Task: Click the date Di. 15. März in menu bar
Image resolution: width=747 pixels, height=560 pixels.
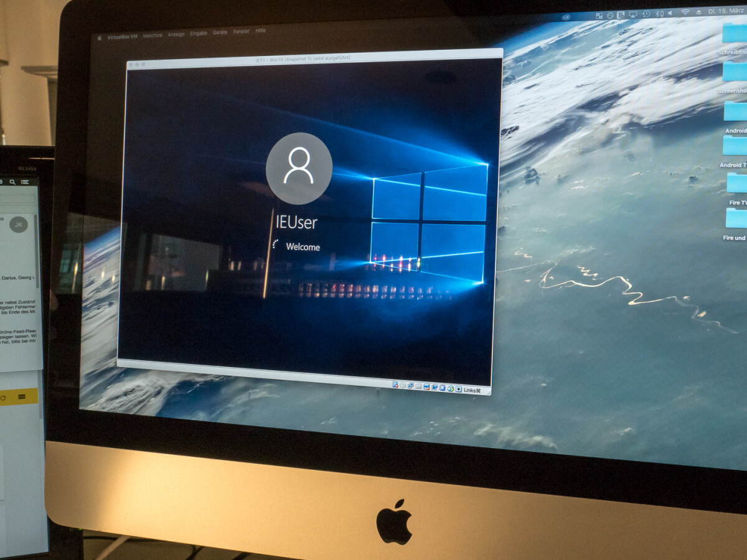Action: (x=726, y=11)
